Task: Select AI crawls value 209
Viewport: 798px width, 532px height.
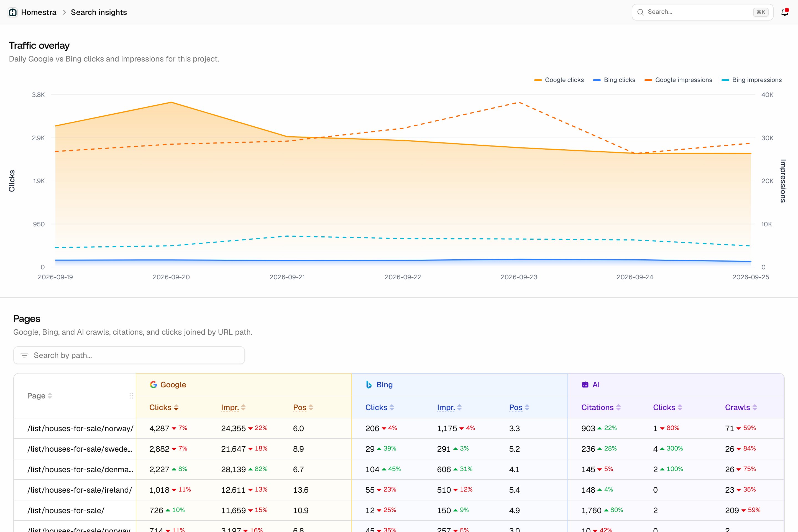Action: 732,510
